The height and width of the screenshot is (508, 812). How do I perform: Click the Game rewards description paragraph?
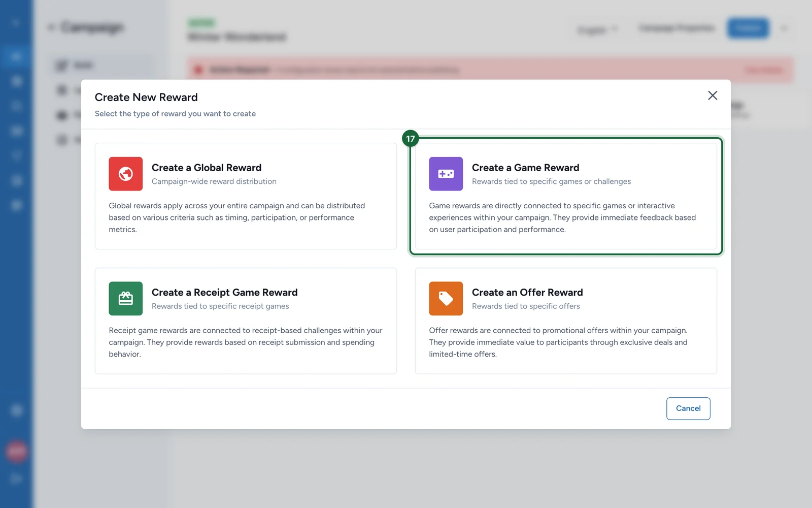[562, 217]
